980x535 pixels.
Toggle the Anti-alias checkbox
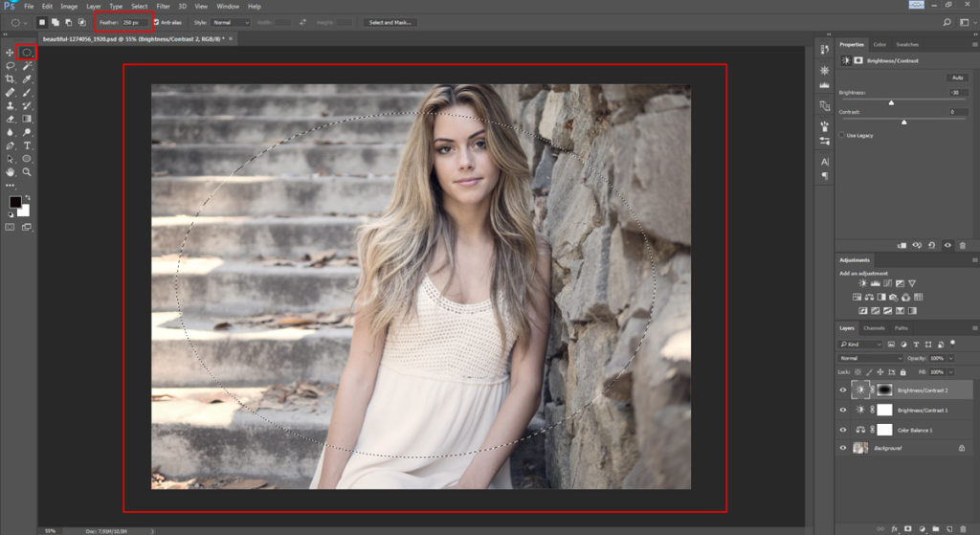[157, 22]
